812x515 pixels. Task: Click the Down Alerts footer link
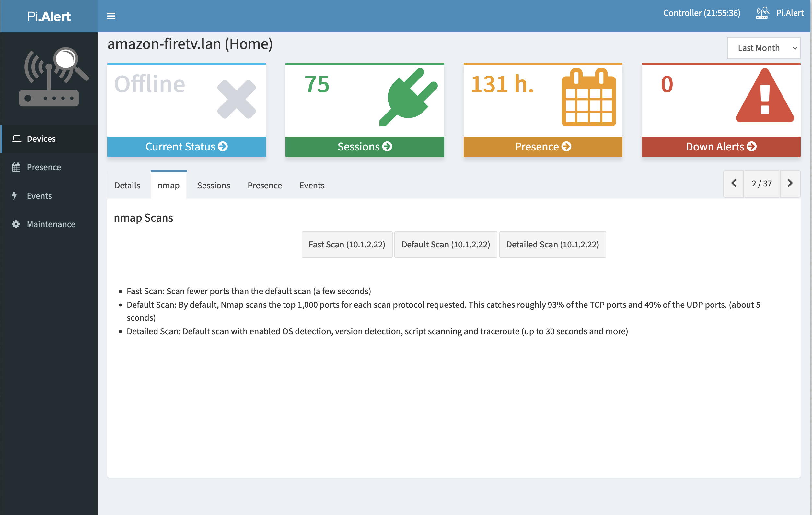click(x=721, y=147)
